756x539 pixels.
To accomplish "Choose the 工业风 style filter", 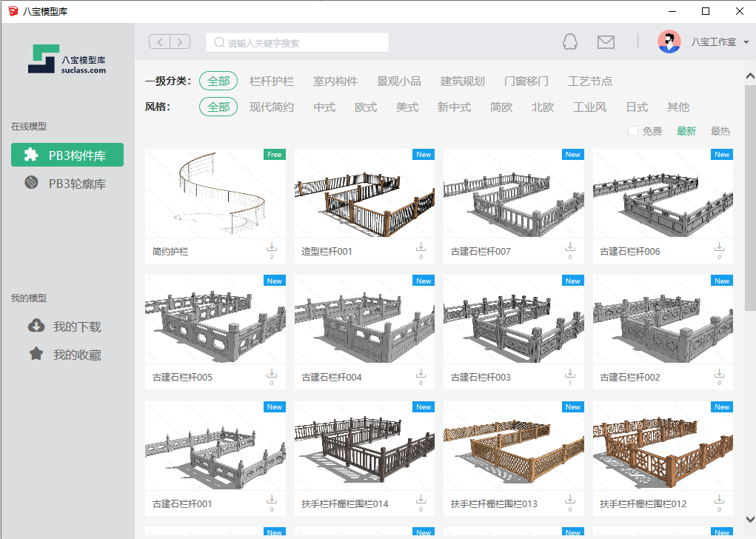I will pyautogui.click(x=589, y=107).
